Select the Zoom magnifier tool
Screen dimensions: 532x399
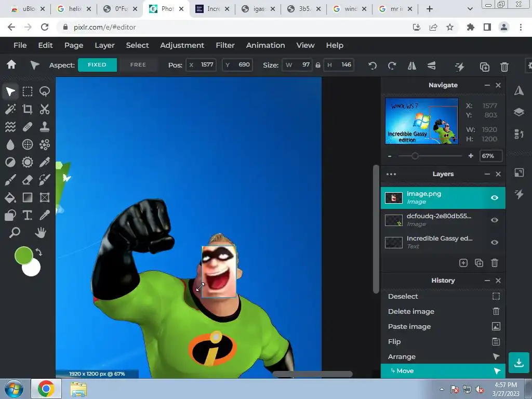click(x=15, y=233)
